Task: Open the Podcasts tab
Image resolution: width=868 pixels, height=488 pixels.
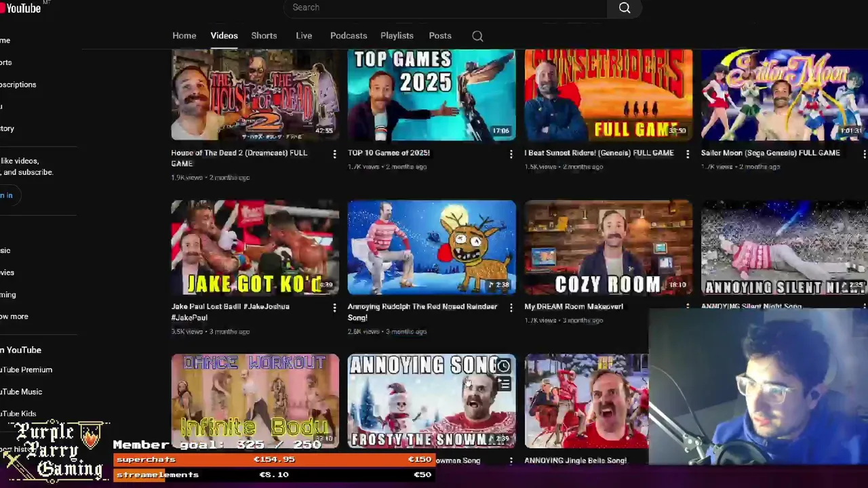Action: tap(349, 36)
